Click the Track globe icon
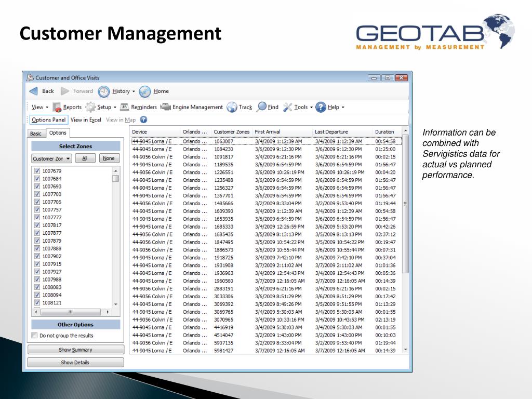This screenshot has height=399, width=532. pyautogui.click(x=232, y=107)
